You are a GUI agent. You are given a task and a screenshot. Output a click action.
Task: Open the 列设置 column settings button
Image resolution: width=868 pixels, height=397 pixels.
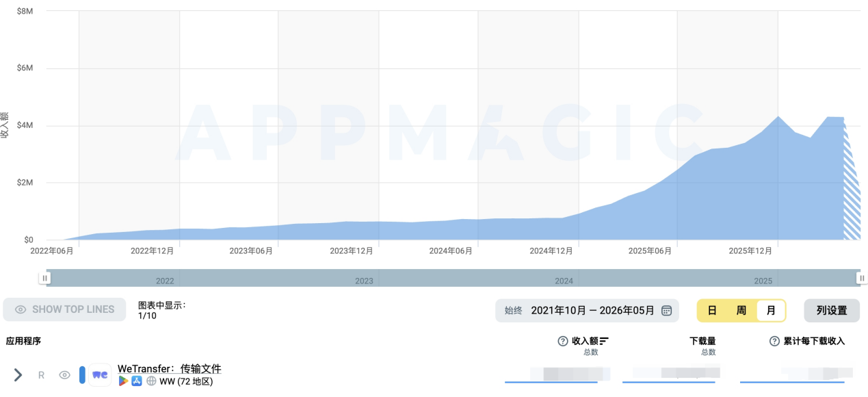tap(832, 310)
